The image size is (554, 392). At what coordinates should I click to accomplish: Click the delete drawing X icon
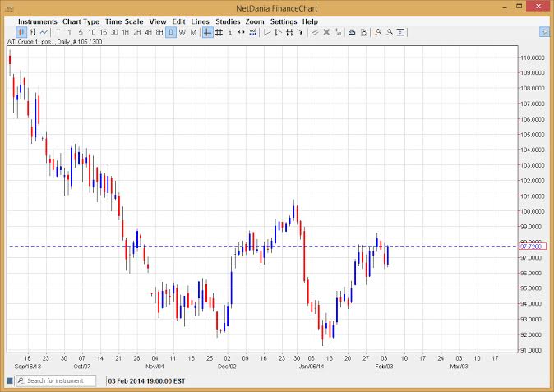(x=326, y=33)
